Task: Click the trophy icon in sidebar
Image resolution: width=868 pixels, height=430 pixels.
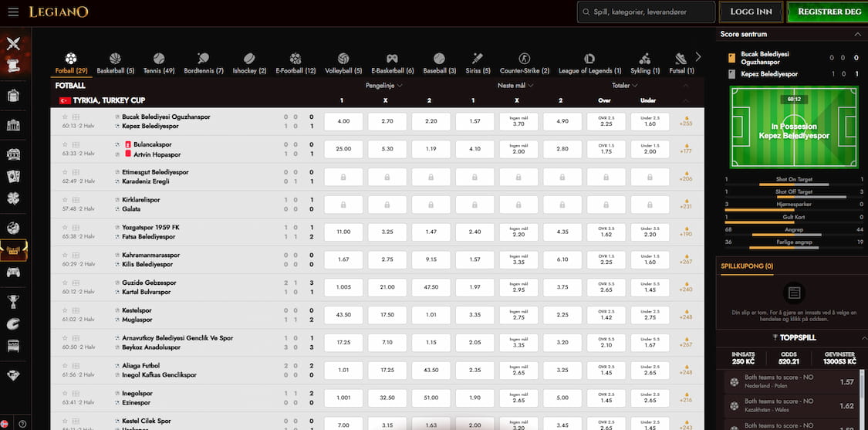Action: pos(13,302)
